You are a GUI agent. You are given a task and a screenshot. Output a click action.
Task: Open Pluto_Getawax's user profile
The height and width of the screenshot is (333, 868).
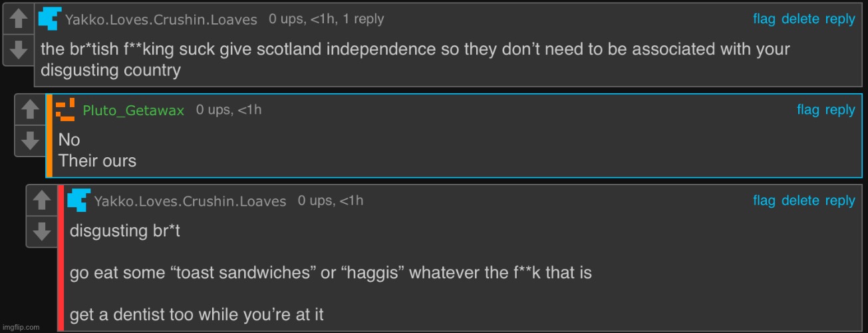point(133,111)
